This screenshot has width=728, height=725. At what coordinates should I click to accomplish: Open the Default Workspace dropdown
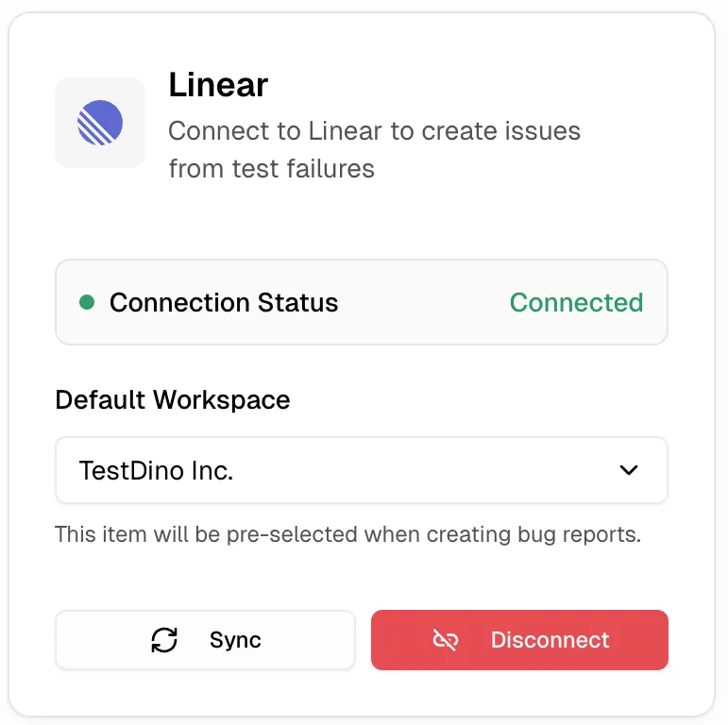tap(362, 470)
